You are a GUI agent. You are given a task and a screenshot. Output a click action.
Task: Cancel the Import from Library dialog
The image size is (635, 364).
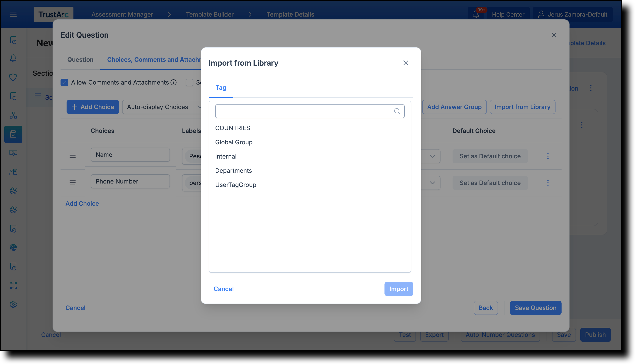pyautogui.click(x=224, y=289)
